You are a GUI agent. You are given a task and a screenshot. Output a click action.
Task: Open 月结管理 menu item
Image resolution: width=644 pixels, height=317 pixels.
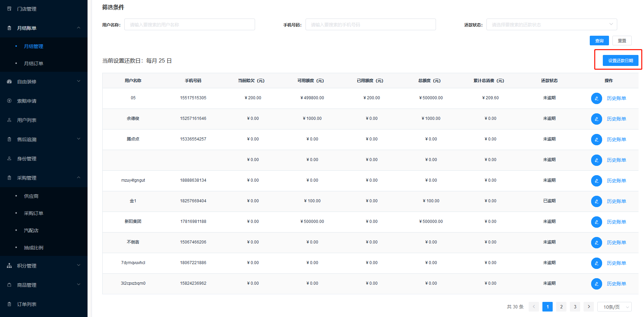[x=34, y=46]
